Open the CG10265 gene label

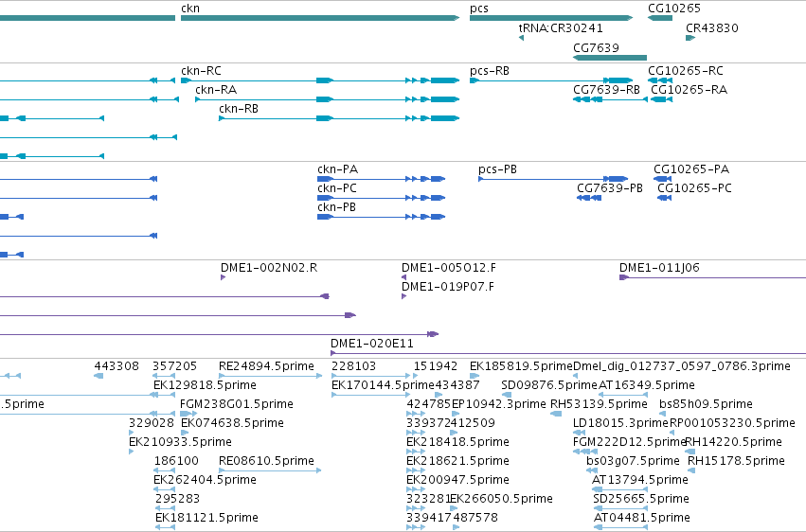pos(674,9)
